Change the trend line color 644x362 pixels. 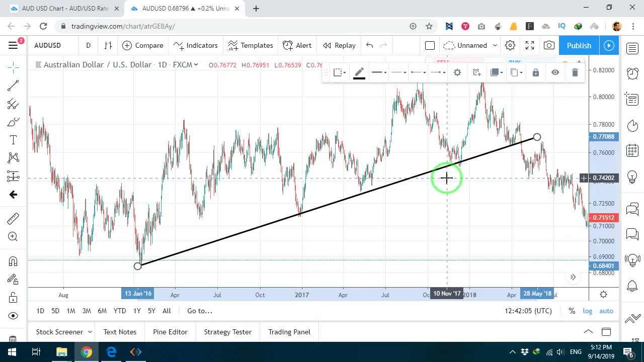(359, 72)
